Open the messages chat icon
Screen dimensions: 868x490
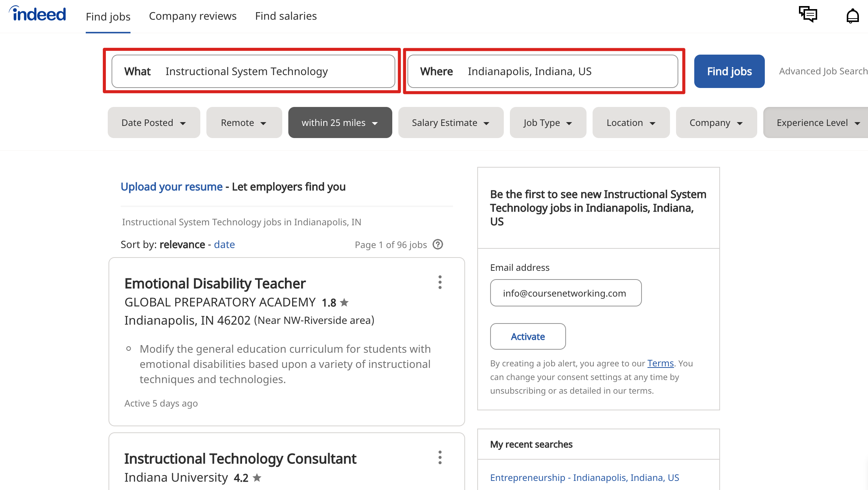808,14
